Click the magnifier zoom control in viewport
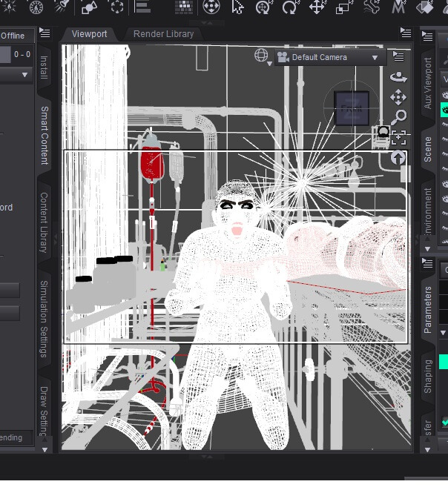Image resolution: width=448 pixels, height=490 pixels. [398, 117]
